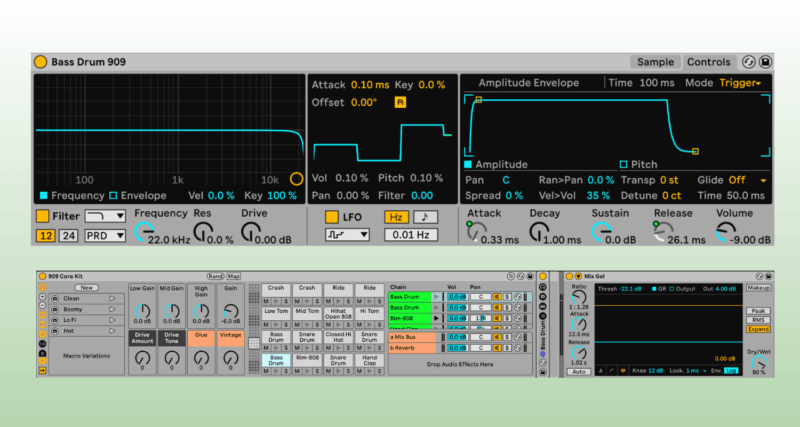This screenshot has width=800, height=427.
Task: Select the 24 dB filter slope
Action: [68, 236]
